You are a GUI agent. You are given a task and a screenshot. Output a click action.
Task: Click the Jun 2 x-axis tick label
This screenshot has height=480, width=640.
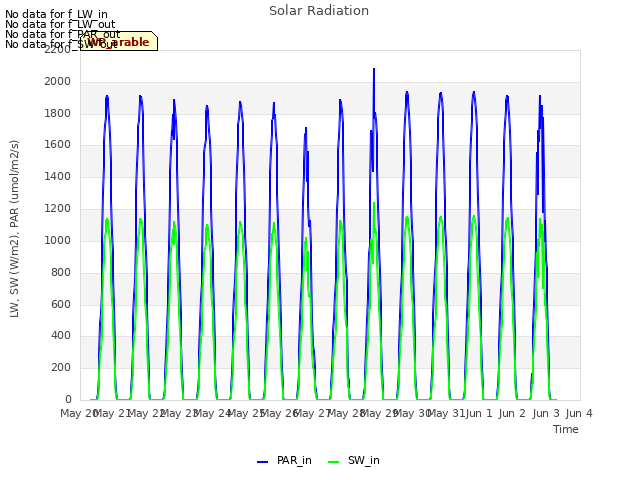[512, 413]
